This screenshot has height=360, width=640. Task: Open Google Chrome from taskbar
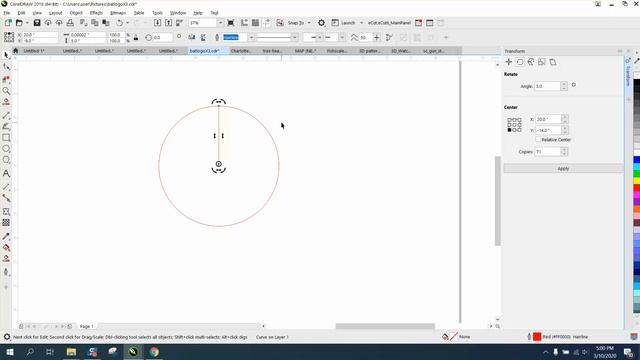coord(154,352)
